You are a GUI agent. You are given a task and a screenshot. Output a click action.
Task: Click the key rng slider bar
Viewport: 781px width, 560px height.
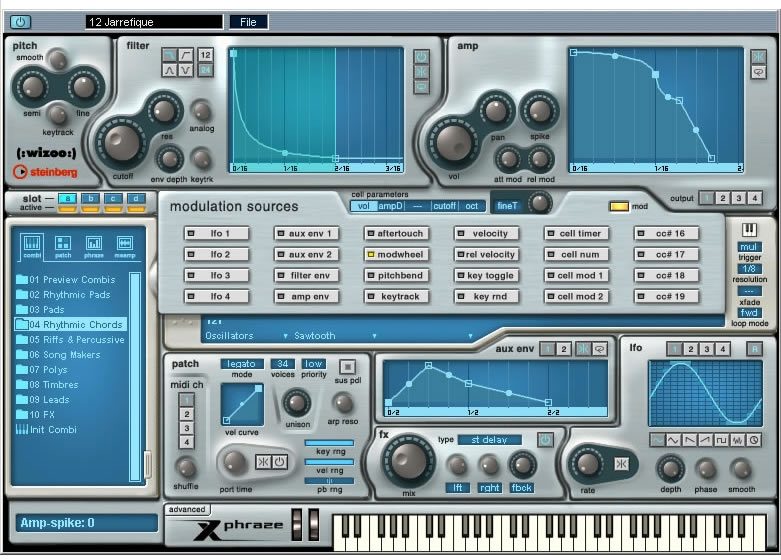tap(329, 443)
